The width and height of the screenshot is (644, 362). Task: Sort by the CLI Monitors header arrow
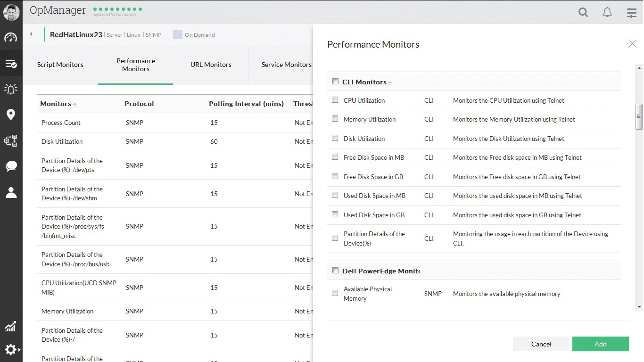[390, 83]
